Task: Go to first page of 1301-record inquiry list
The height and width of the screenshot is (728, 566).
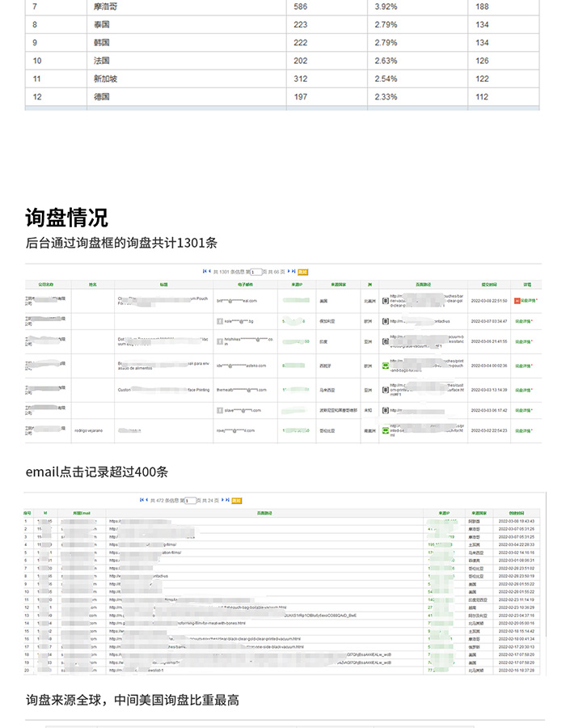Action: coord(205,272)
